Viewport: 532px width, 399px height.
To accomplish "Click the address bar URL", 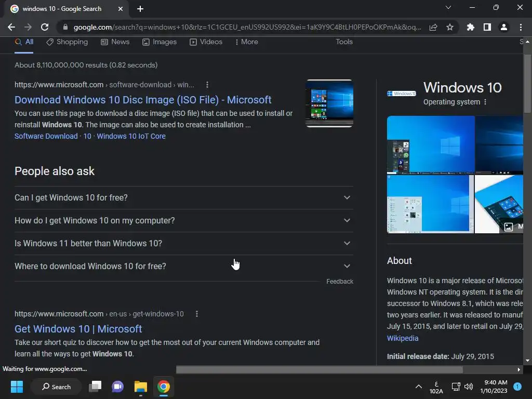I will coord(247,27).
